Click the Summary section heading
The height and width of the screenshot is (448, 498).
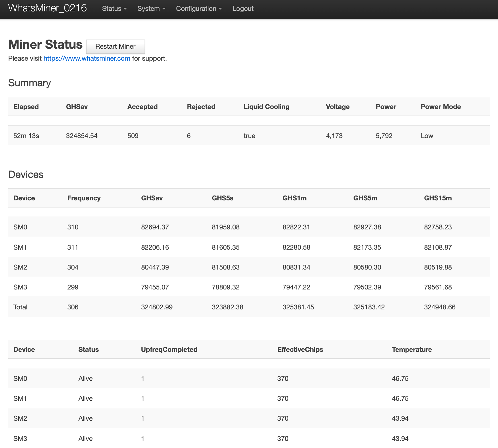click(30, 83)
